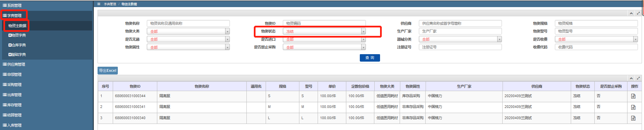Open the 是否无菌 dropdown

pyautogui.click(x=188, y=39)
